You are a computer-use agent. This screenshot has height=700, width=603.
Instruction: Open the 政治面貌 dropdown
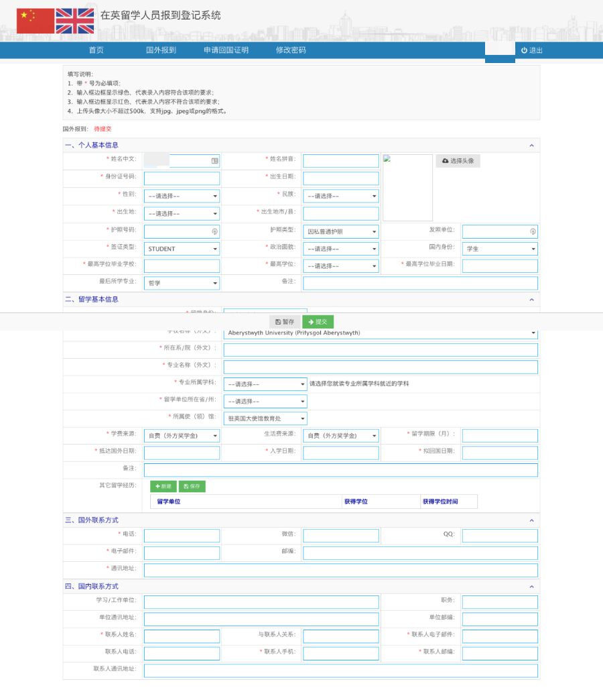341,249
